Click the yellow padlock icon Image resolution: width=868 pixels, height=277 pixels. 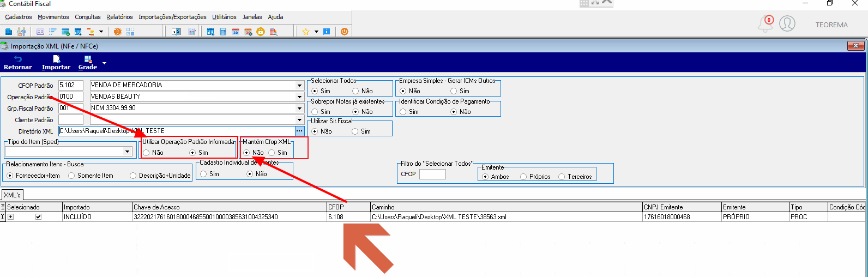tap(261, 32)
